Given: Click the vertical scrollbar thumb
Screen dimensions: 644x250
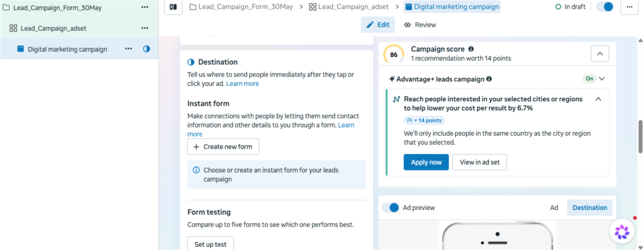Looking at the screenshot, I should click(x=640, y=137).
